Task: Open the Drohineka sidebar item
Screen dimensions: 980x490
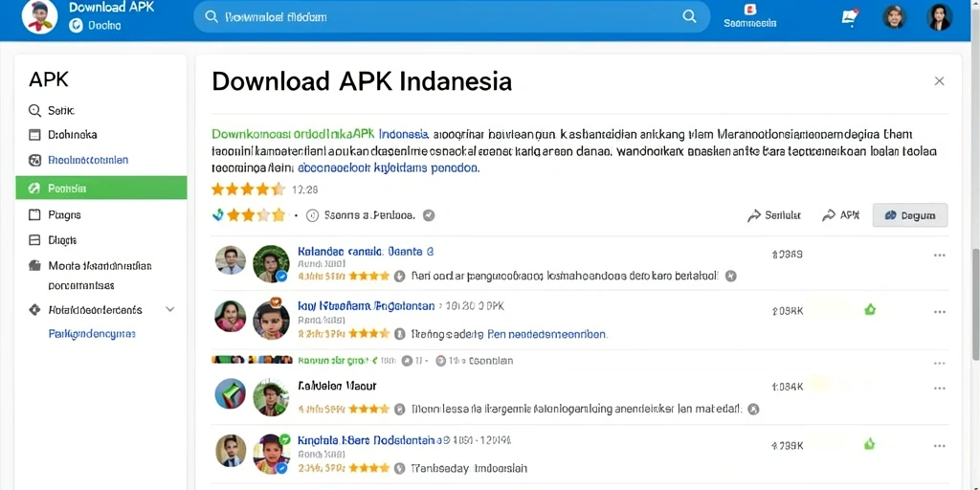Action: pos(63,134)
